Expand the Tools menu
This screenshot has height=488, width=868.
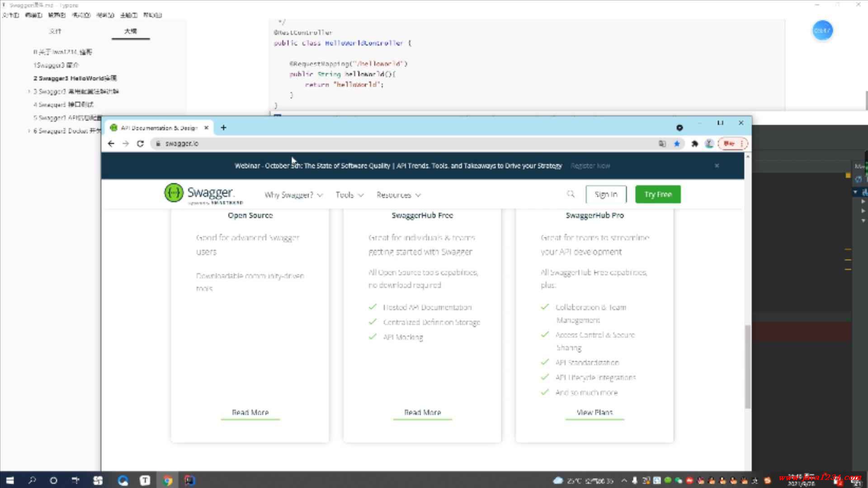pos(349,195)
